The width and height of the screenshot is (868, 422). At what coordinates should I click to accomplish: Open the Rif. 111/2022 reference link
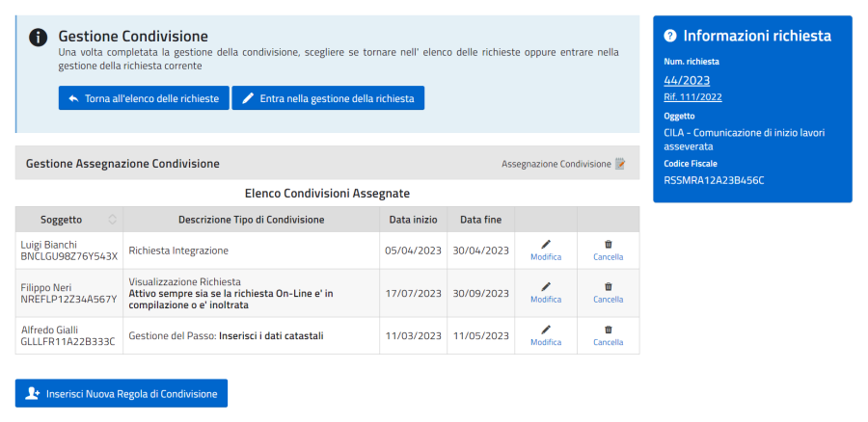coord(692,96)
